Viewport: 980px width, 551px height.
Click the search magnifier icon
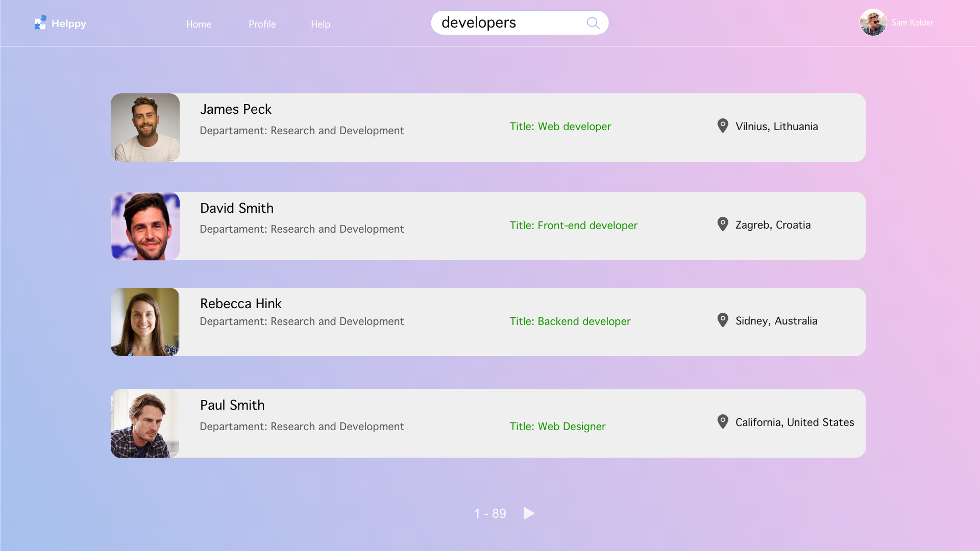click(x=593, y=23)
